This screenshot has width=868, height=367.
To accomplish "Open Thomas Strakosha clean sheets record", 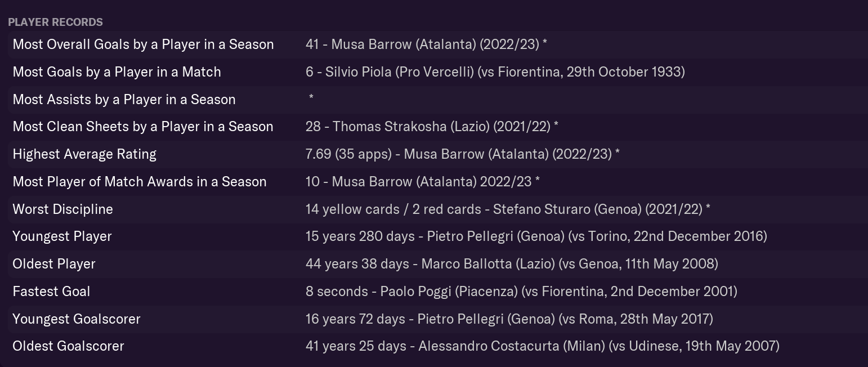I will tap(432, 127).
